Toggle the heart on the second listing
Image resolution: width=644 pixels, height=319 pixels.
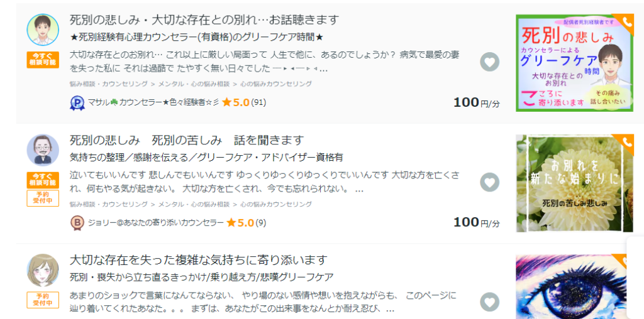click(489, 182)
